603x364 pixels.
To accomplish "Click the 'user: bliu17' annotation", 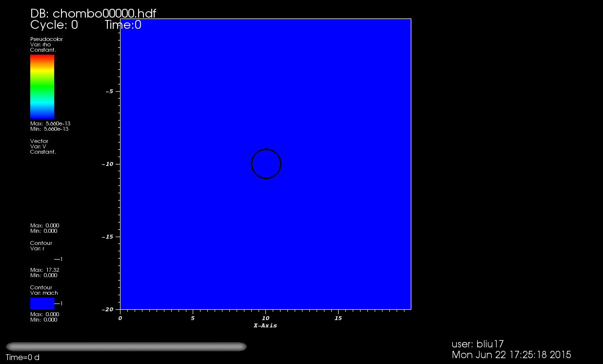I will (x=478, y=344).
